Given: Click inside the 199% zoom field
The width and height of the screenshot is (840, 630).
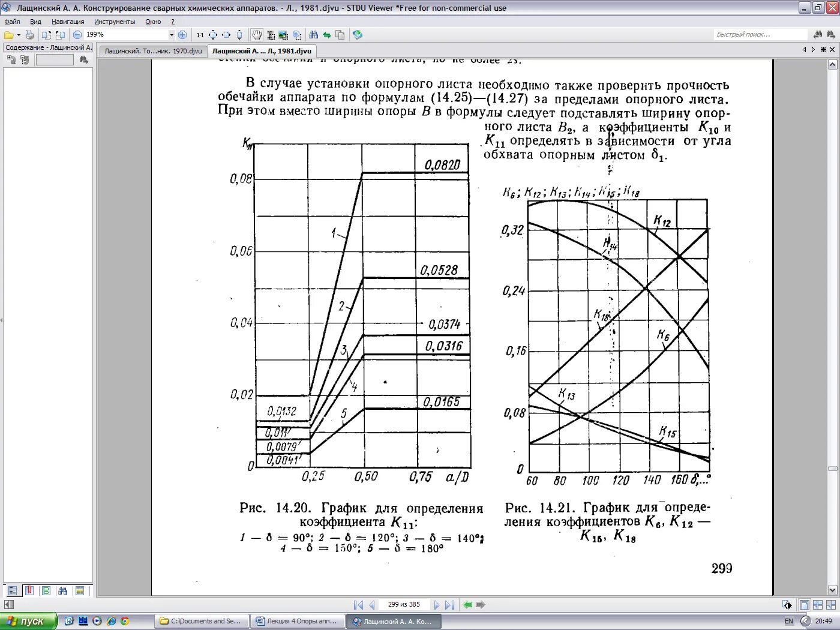Looking at the screenshot, I should tap(126, 35).
